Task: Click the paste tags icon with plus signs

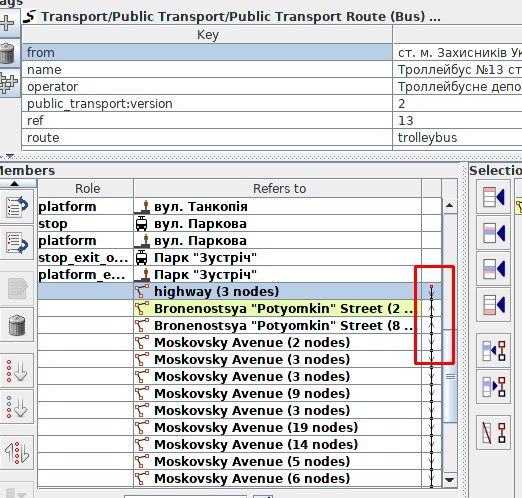Action: (9, 83)
